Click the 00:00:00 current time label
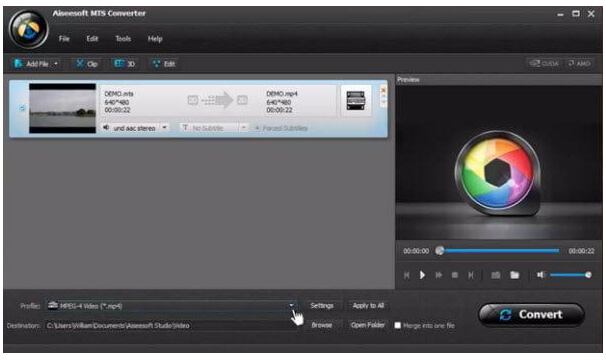Viewport: 606px width, 361px height. coord(416,251)
